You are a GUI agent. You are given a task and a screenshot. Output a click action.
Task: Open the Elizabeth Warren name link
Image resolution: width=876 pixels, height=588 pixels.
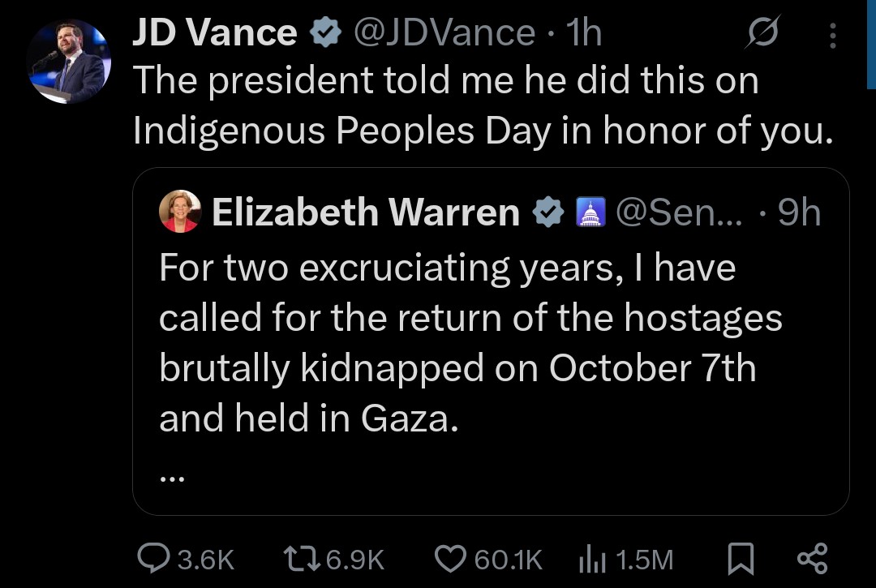(x=365, y=212)
